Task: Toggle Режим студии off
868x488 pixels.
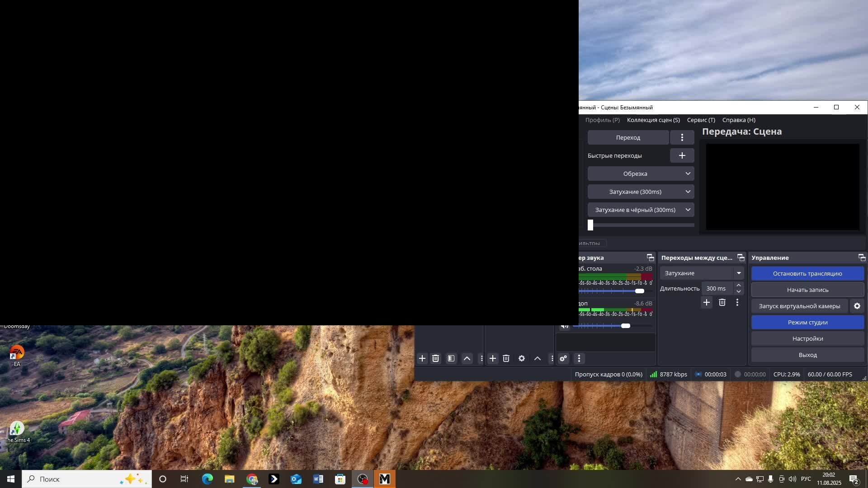Action: [807, 322]
